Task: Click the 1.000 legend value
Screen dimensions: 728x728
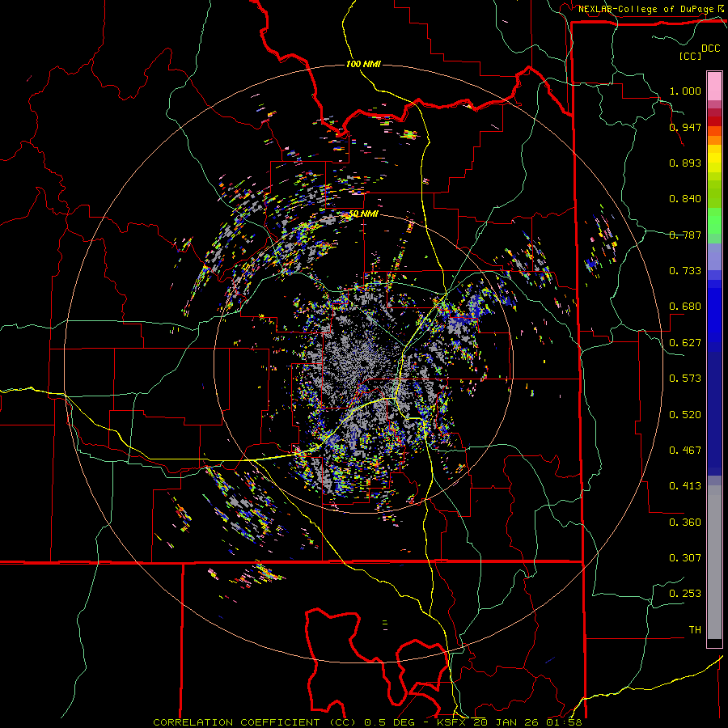Action: point(685,91)
